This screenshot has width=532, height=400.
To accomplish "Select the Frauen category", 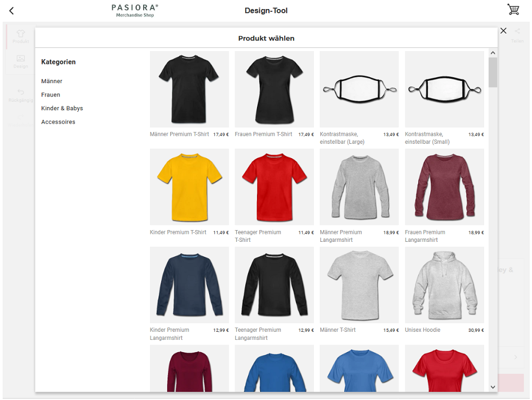I will click(x=51, y=95).
